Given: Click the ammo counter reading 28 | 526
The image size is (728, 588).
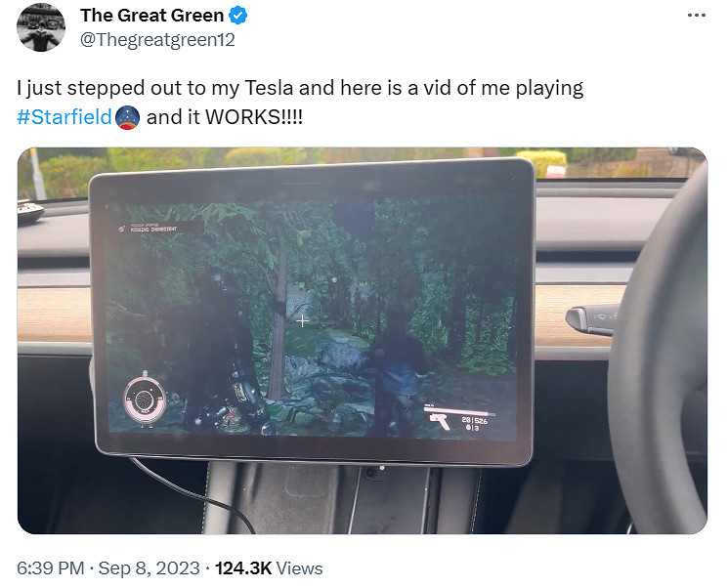Looking at the screenshot, I should point(475,420).
